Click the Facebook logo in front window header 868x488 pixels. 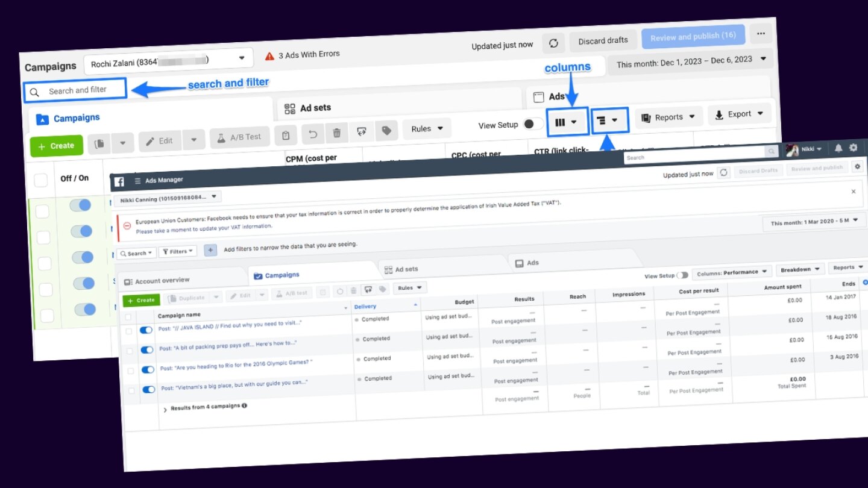119,181
